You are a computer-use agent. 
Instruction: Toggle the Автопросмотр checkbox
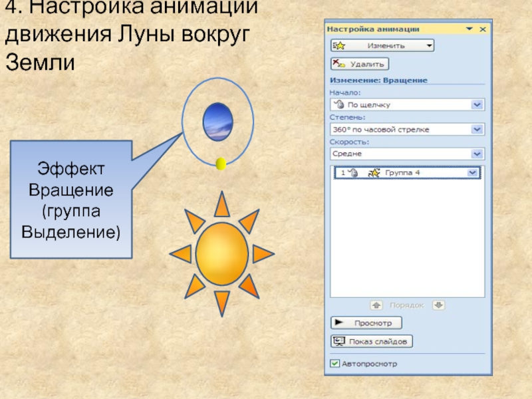pos(334,363)
